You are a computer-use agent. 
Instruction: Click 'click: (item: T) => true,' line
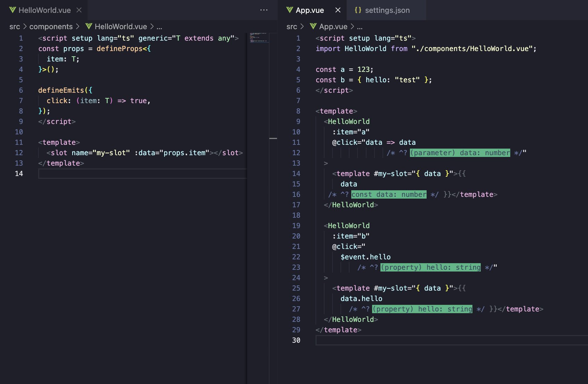click(99, 101)
